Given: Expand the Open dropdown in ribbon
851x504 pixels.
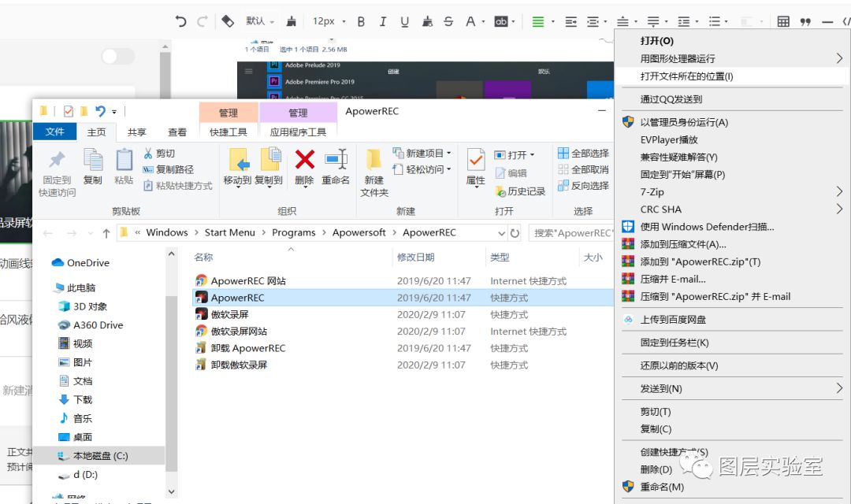Looking at the screenshot, I should click(x=533, y=154).
